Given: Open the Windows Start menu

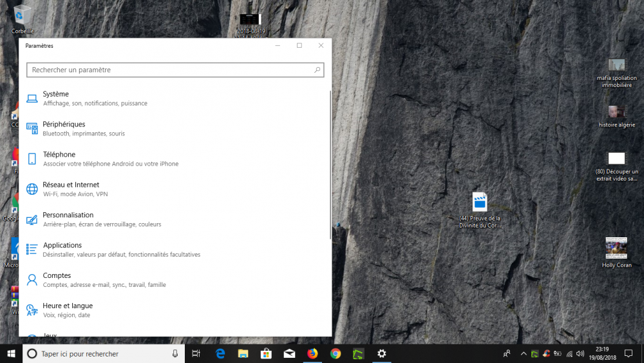Looking at the screenshot, I should [x=11, y=353].
